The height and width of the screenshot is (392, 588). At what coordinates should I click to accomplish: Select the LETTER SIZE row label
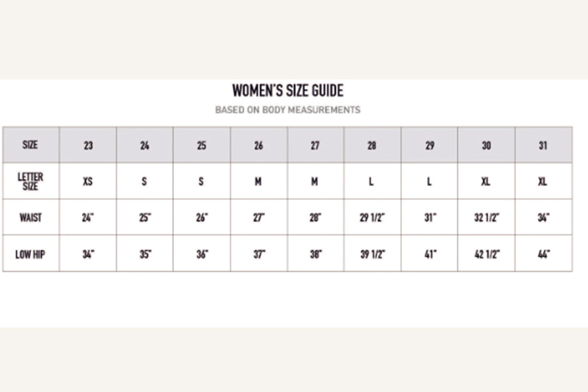click(x=30, y=181)
